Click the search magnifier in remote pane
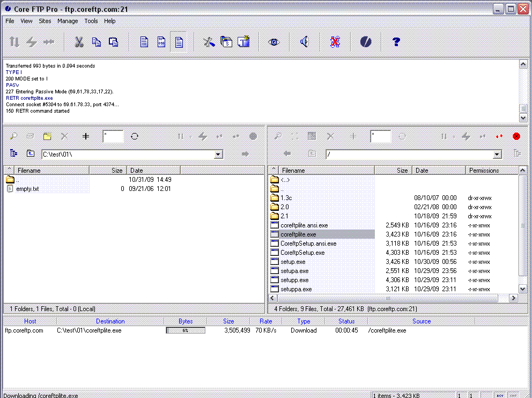Screen dimensions: 532x398 (278, 136)
